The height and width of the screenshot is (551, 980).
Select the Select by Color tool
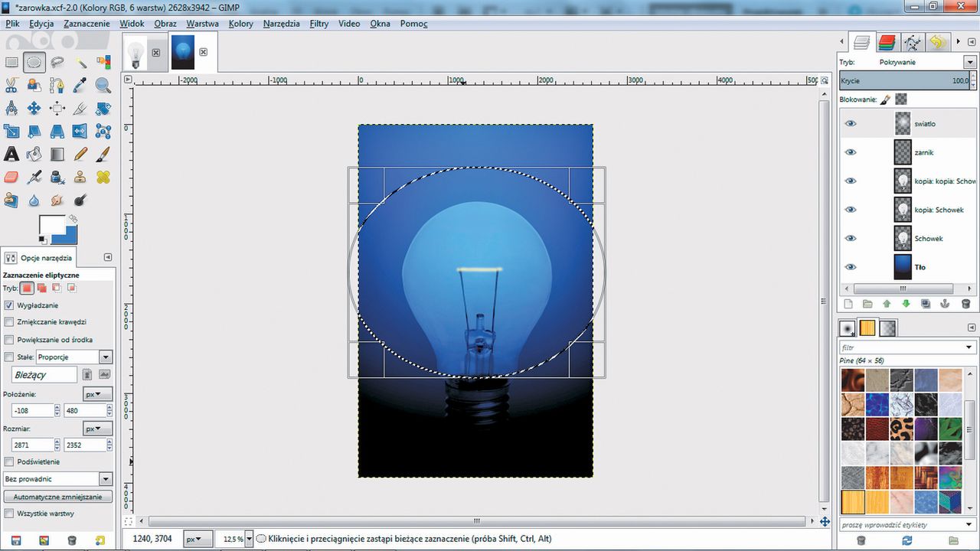(103, 63)
